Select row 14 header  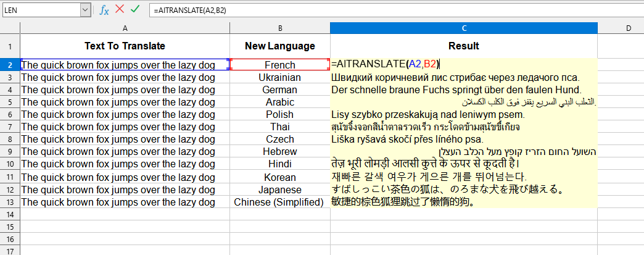coord(10,214)
